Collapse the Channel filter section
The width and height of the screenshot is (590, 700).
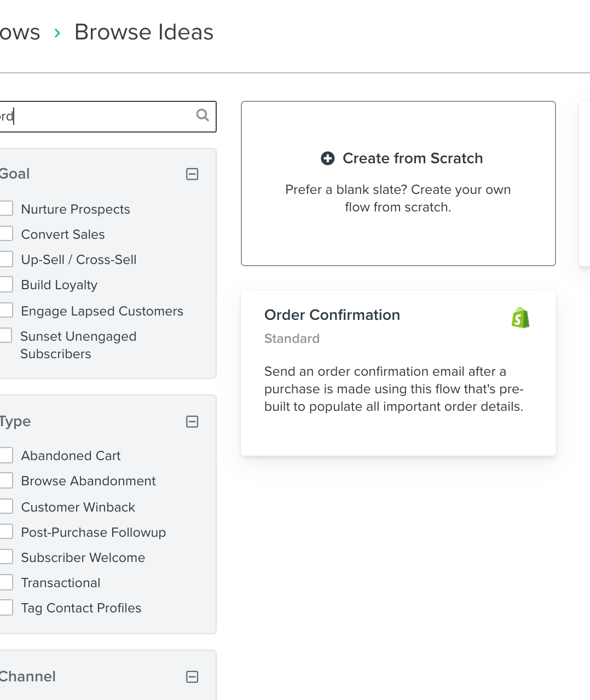pyautogui.click(x=192, y=677)
